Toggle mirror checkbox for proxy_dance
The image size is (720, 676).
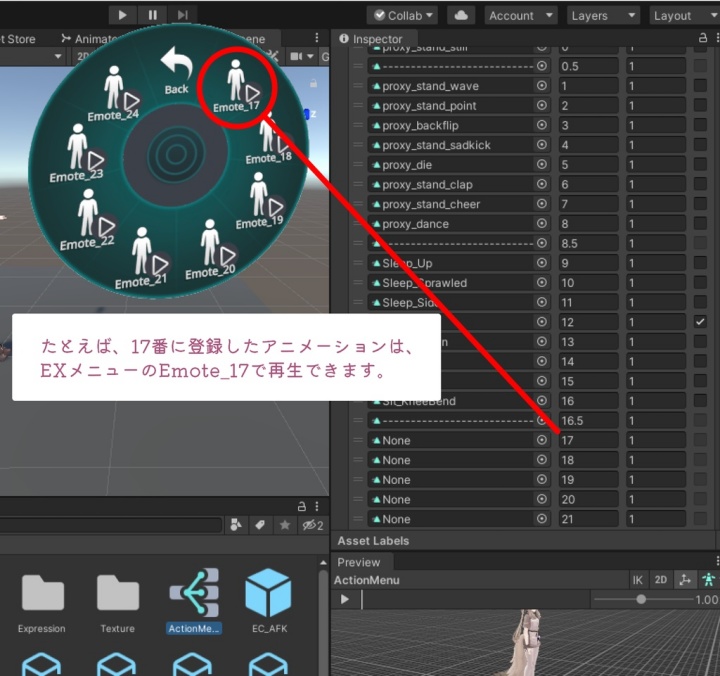700,224
